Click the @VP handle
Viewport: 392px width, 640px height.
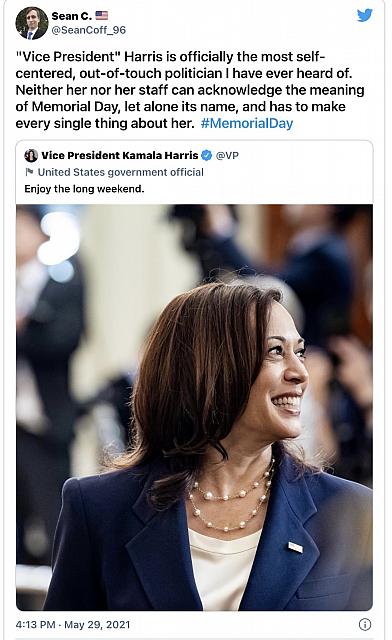pyautogui.click(x=227, y=155)
